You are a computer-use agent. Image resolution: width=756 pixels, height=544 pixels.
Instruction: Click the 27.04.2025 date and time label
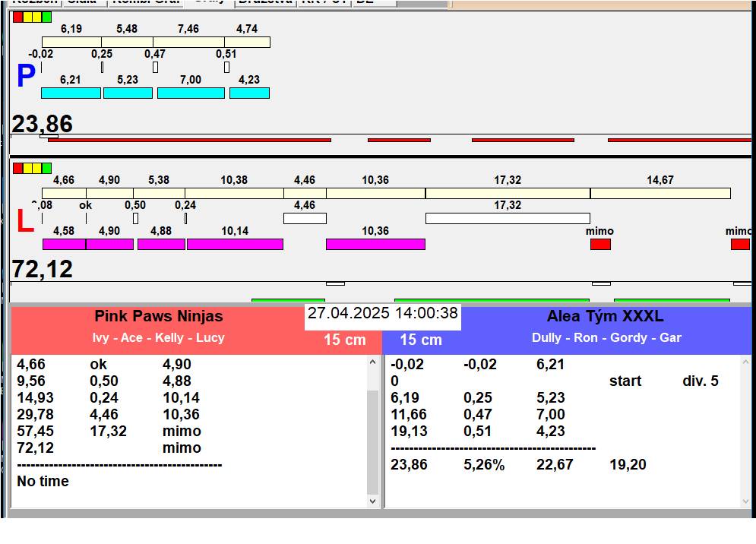(x=383, y=313)
